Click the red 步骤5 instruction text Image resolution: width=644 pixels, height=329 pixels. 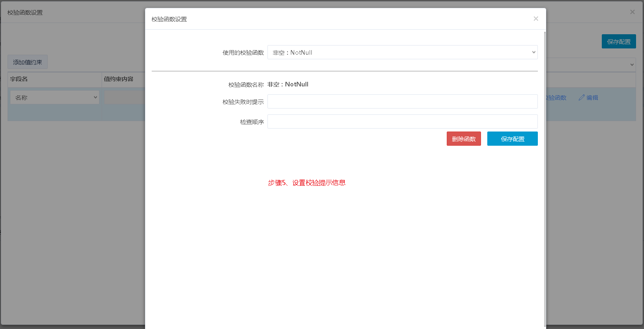pos(306,183)
